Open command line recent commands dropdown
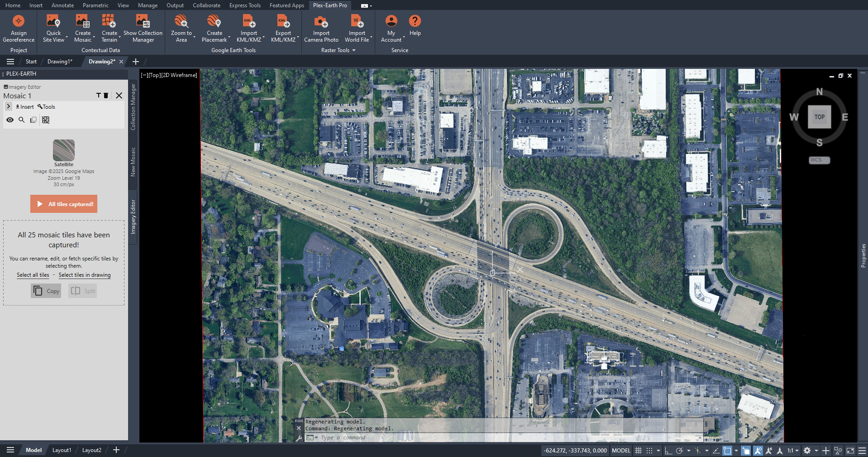Screen dimensions: 868x457 pyautogui.click(x=312, y=438)
